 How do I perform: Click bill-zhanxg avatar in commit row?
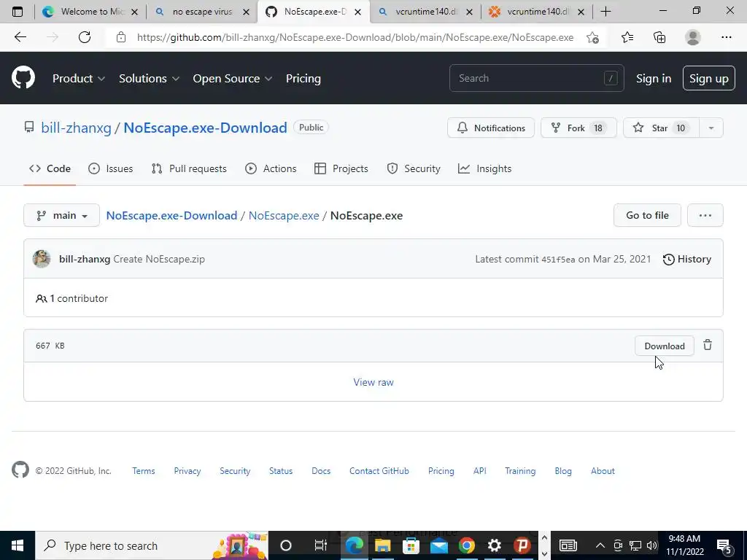[x=42, y=259]
